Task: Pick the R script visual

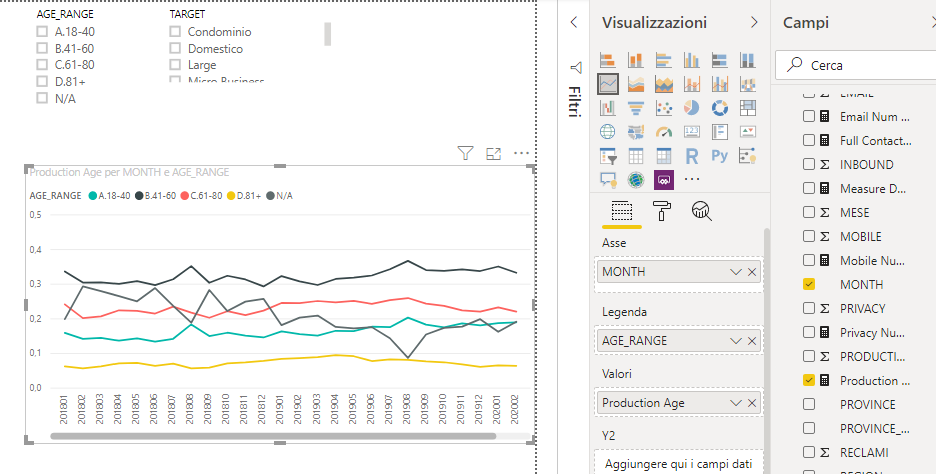Action: click(692, 156)
